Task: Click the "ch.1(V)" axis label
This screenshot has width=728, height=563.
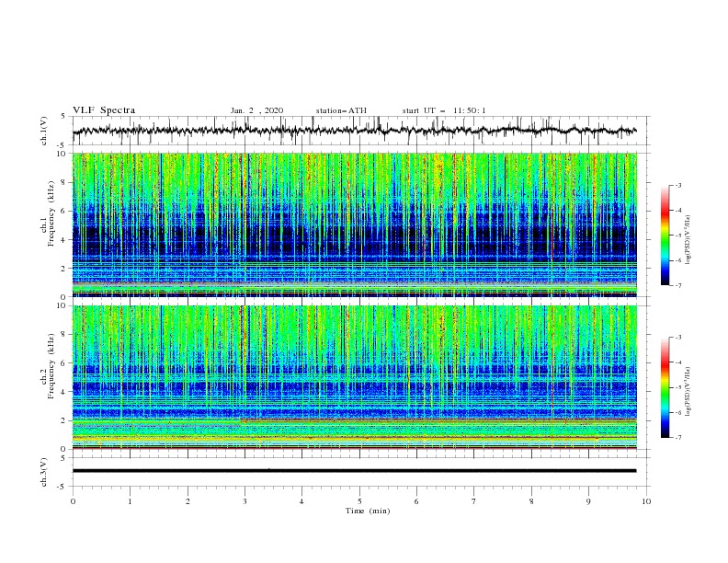Action: (44, 131)
